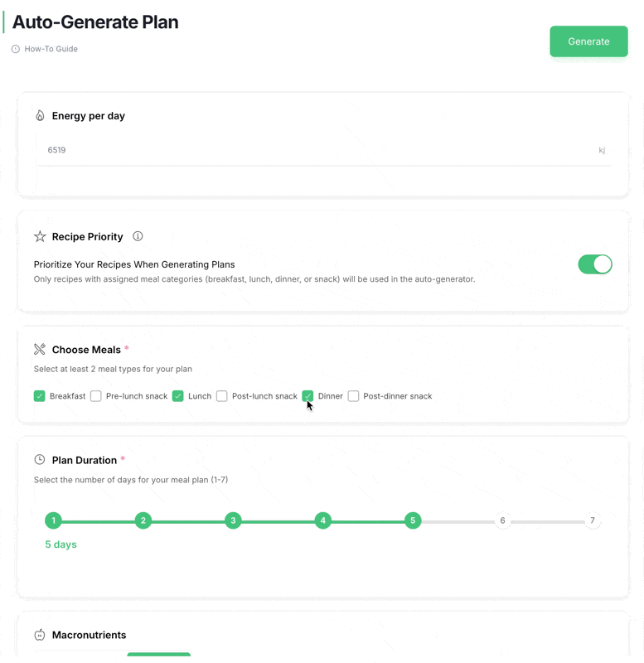Toggle off Prioritize Your Recipes switch
This screenshot has height=663, width=644.
pos(595,264)
